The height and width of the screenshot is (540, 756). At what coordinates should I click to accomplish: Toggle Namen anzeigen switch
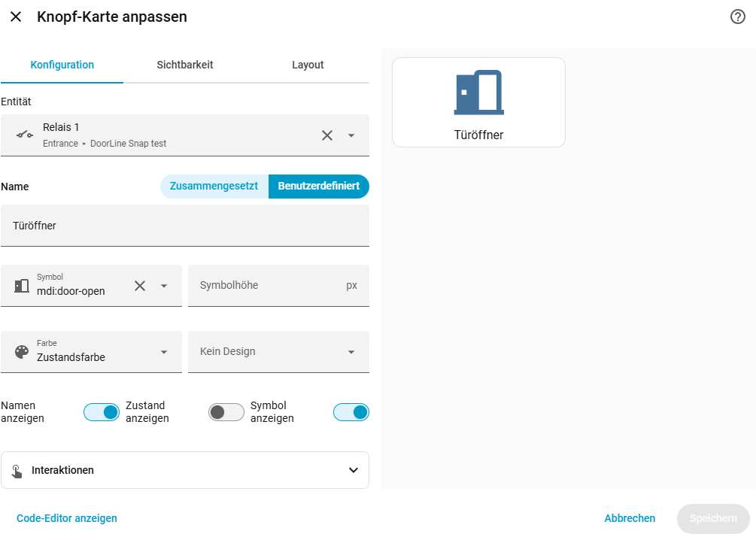point(102,412)
